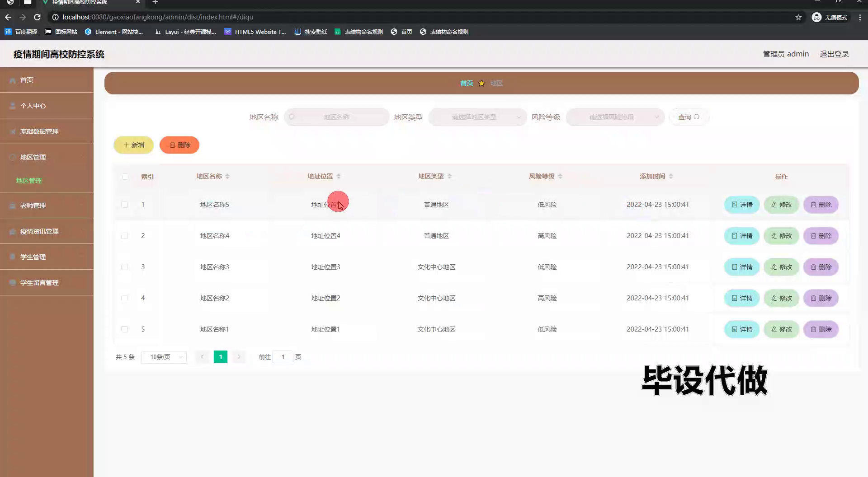Open the 地区类型 filter dropdown
The width and height of the screenshot is (868, 477).
pos(477,117)
